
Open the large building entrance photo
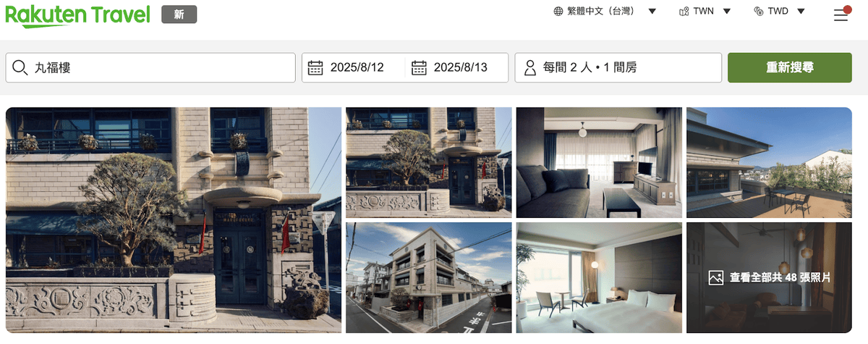(174, 220)
